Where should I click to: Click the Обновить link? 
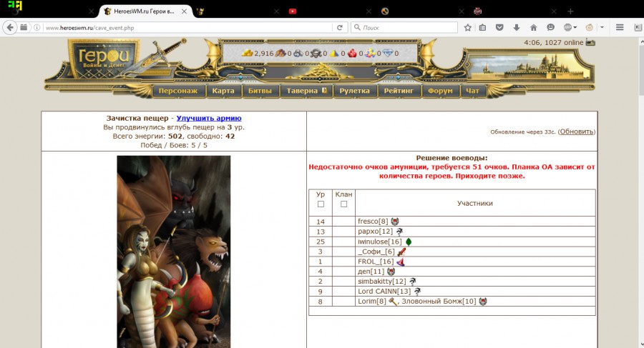click(x=576, y=131)
